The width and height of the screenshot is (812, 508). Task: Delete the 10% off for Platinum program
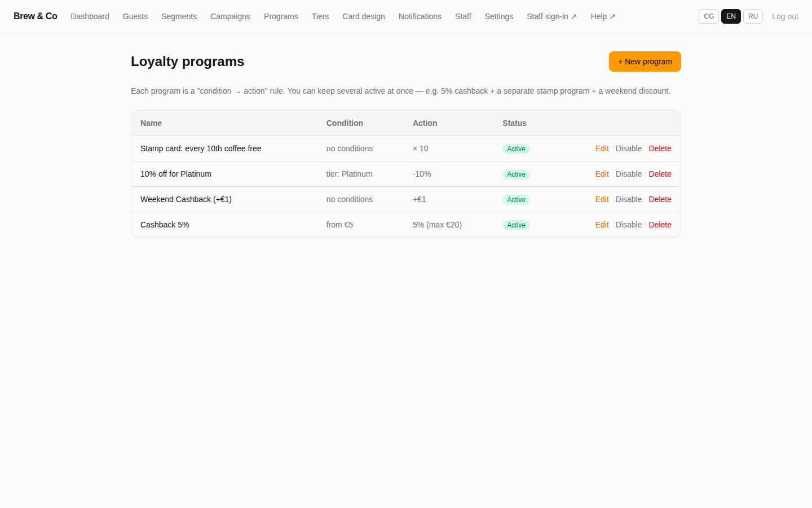660,174
